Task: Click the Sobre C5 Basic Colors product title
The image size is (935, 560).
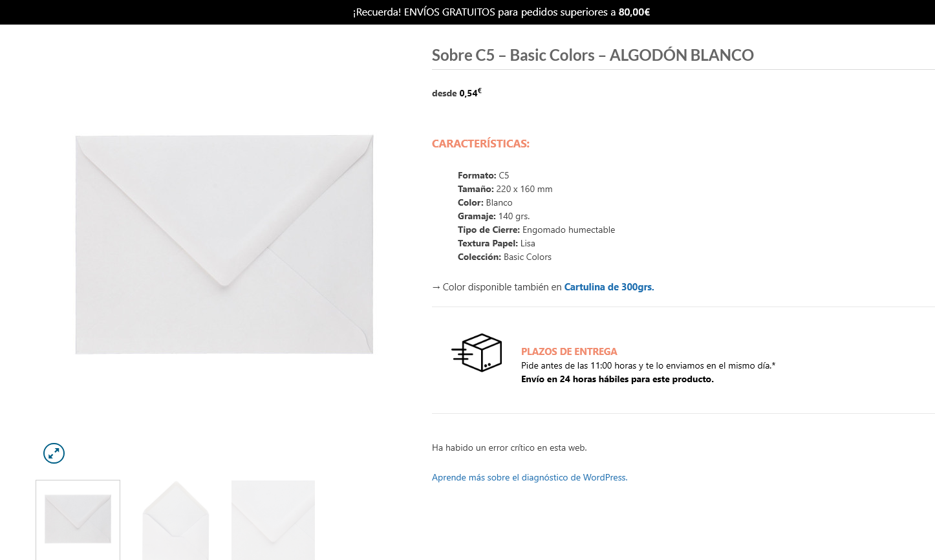Action: pos(593,55)
